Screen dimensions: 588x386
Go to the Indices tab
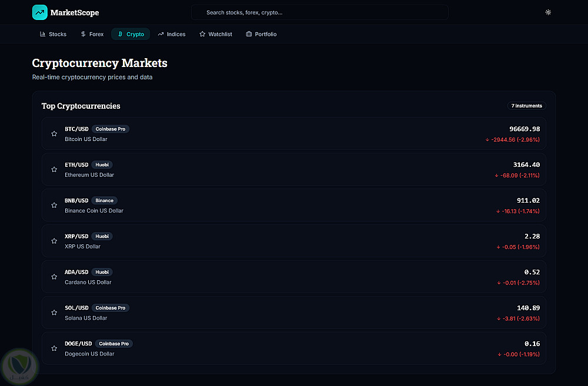point(172,34)
